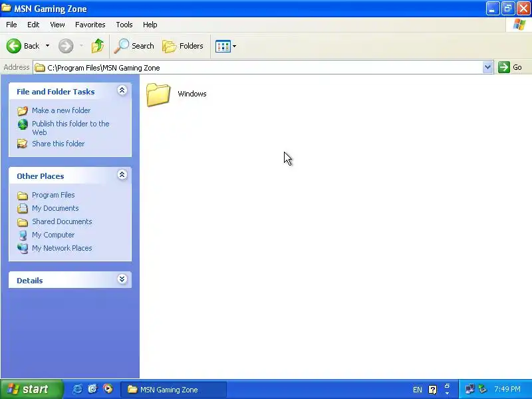Open the File menu
Viewport: 532px width, 399px height.
tap(11, 25)
